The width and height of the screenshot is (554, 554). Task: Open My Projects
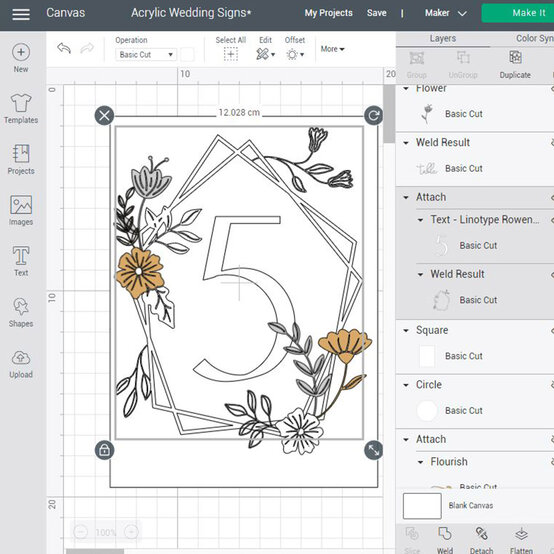coord(329,13)
